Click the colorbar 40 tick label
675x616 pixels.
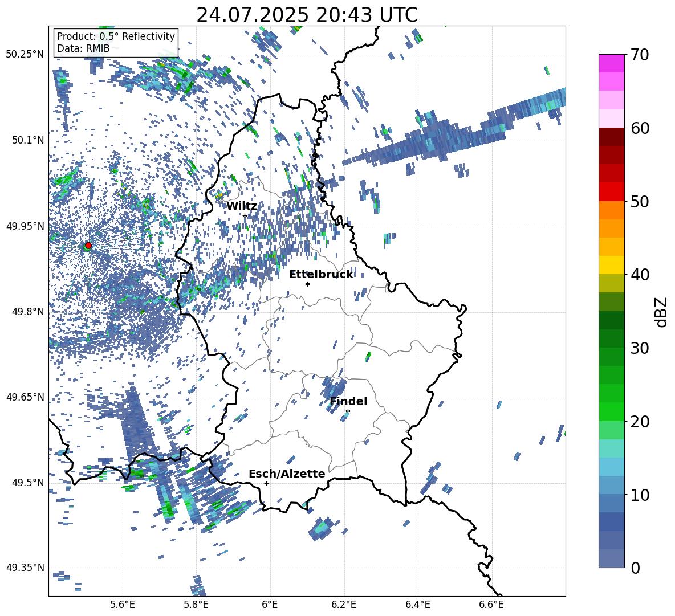pos(640,275)
